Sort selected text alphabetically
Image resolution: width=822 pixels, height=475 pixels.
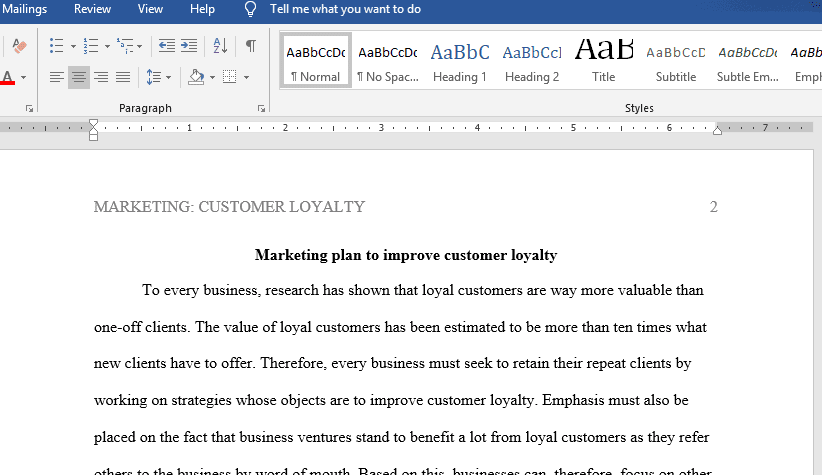(x=220, y=46)
